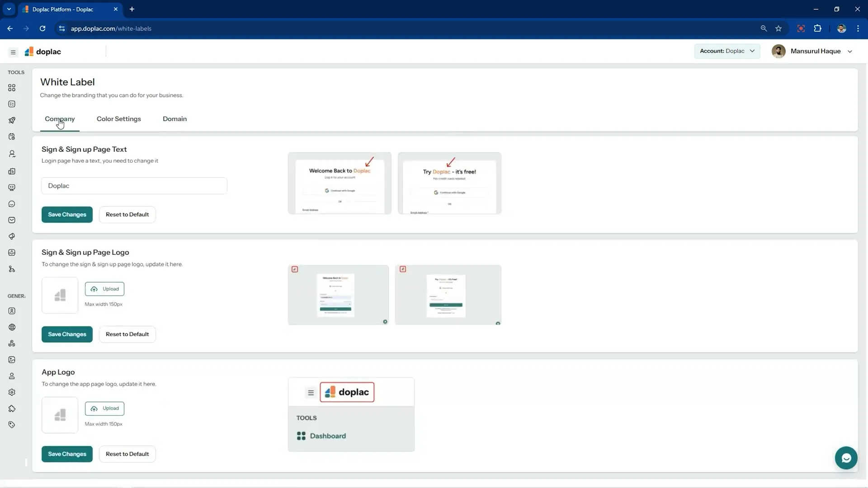Open the live chat bubble widget
Image resolution: width=868 pixels, height=488 pixels.
[846, 458]
